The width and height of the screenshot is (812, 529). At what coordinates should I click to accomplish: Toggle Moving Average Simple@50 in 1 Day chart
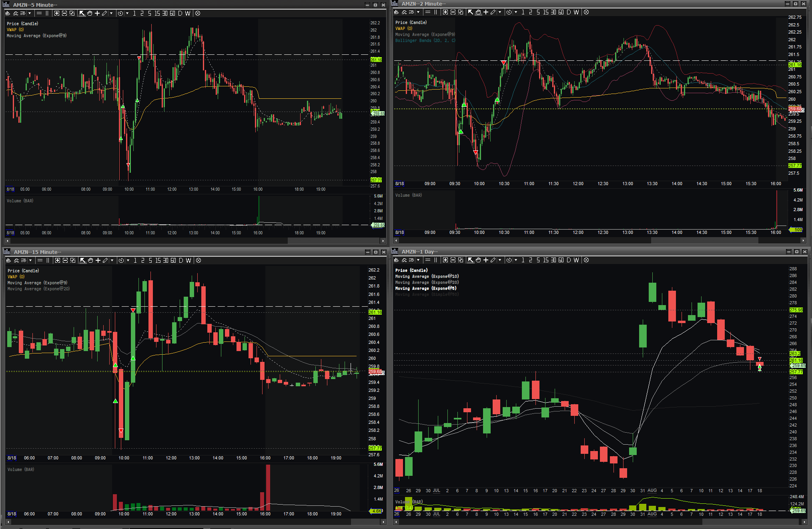click(x=427, y=294)
